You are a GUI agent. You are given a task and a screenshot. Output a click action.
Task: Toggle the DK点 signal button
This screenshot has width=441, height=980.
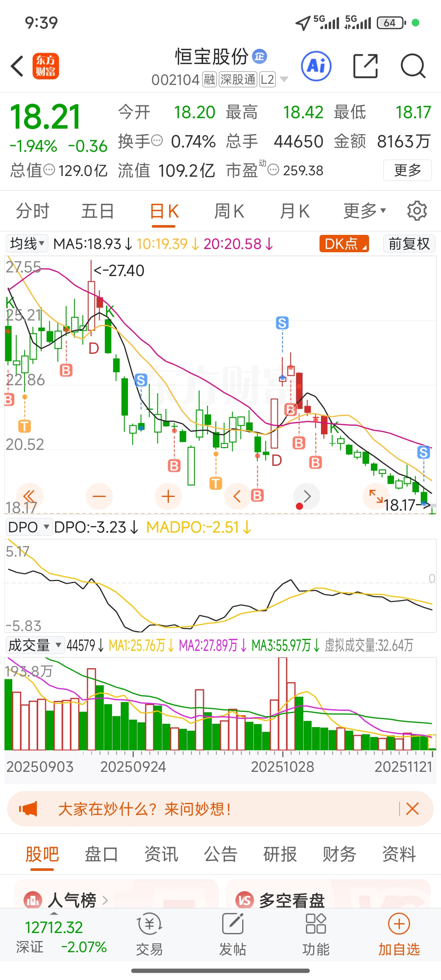coord(344,244)
